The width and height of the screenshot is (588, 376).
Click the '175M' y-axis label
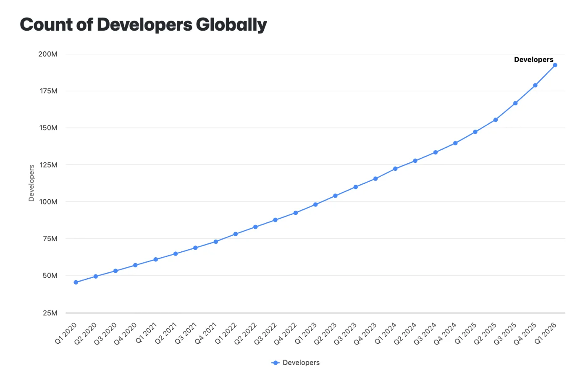point(49,91)
